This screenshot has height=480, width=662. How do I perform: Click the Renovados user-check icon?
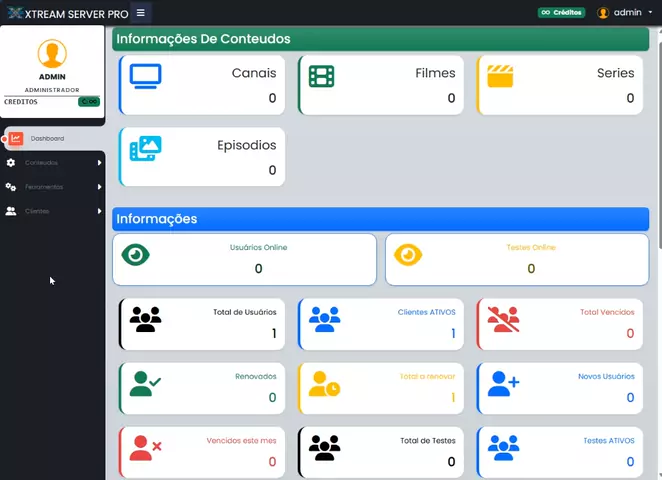coord(145,383)
